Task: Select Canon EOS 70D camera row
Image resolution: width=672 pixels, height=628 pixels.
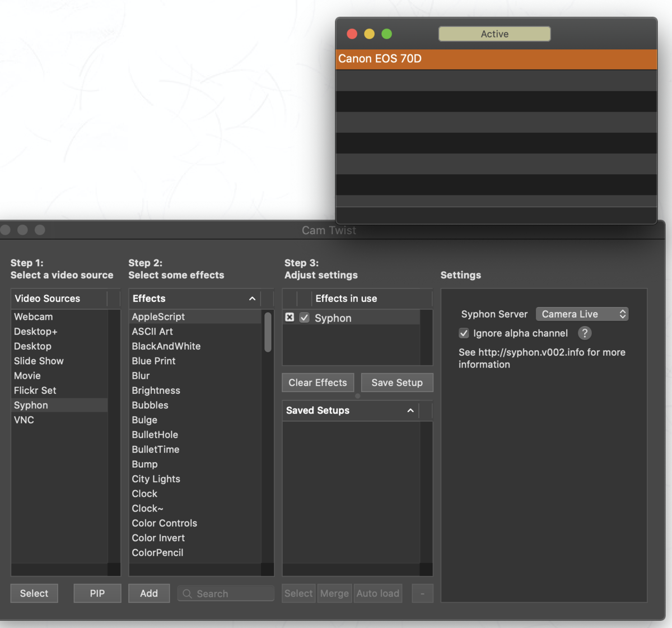Action: point(496,59)
